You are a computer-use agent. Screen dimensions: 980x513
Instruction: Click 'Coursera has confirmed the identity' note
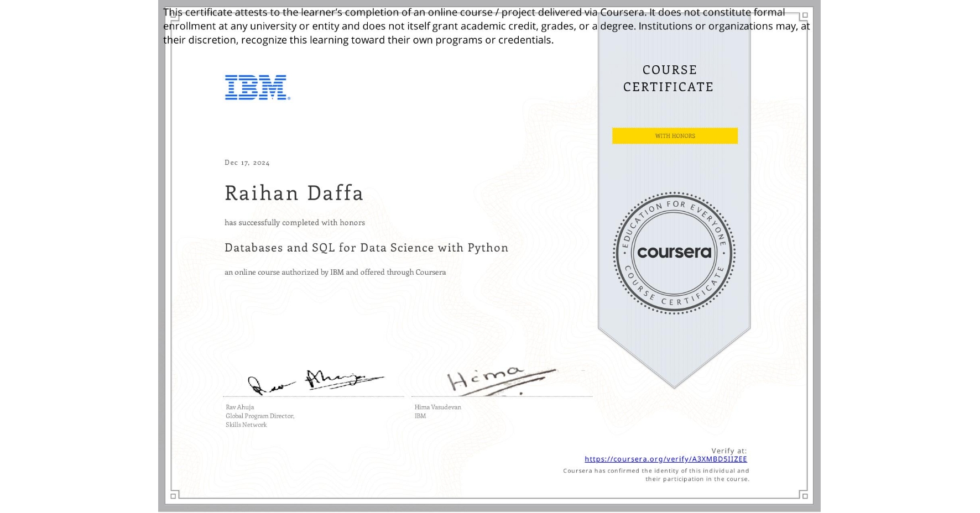(656, 475)
